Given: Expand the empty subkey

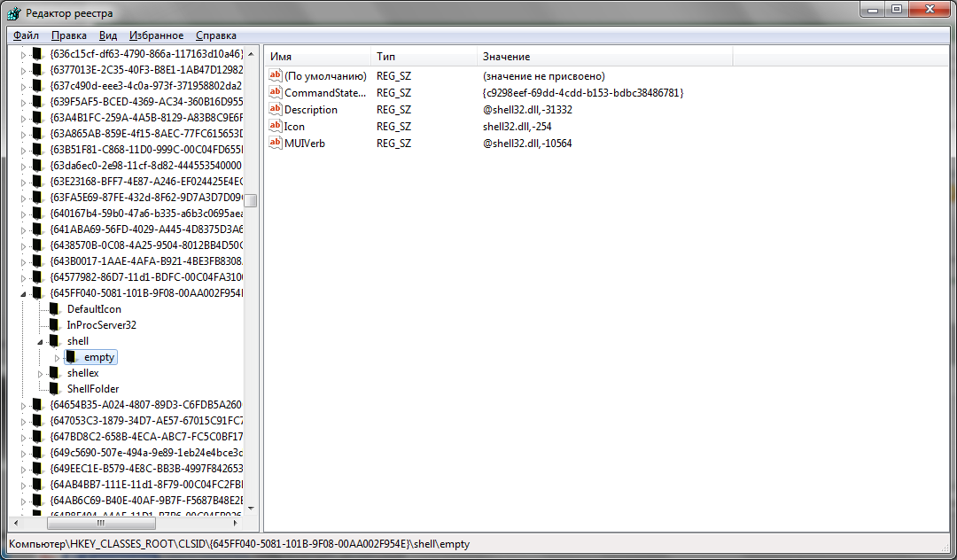Looking at the screenshot, I should (x=58, y=357).
